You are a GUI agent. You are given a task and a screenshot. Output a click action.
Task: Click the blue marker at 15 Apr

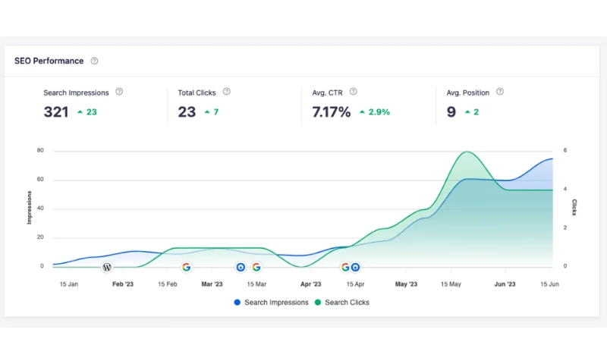click(355, 267)
